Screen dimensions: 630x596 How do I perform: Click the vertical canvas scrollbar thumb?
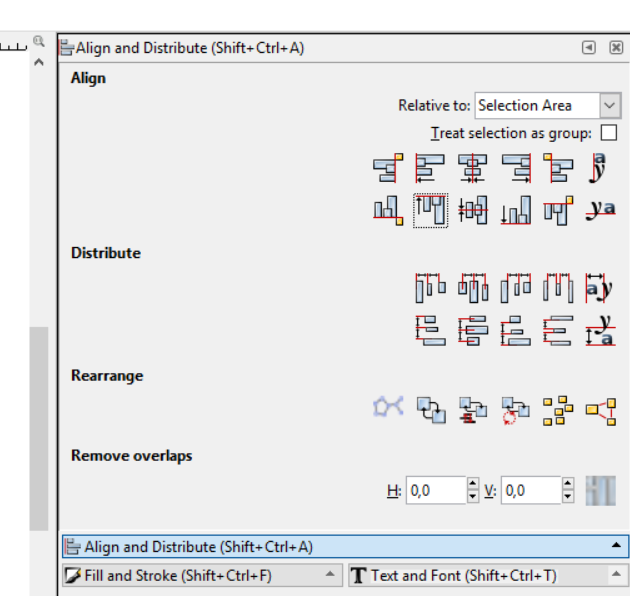39,429
